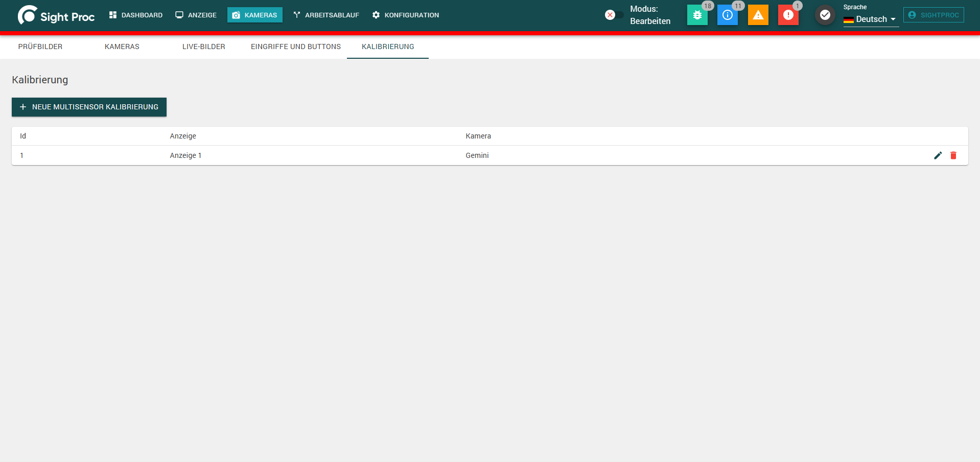The height and width of the screenshot is (462, 980).
Task: Toggle the Modus Bearbeiten switch
Action: pos(614,15)
